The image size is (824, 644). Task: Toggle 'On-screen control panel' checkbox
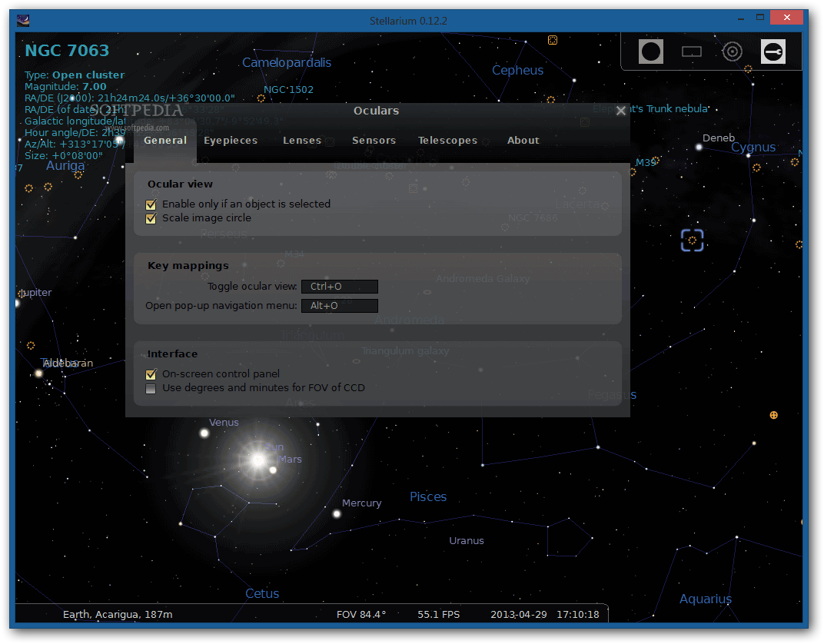pos(151,374)
